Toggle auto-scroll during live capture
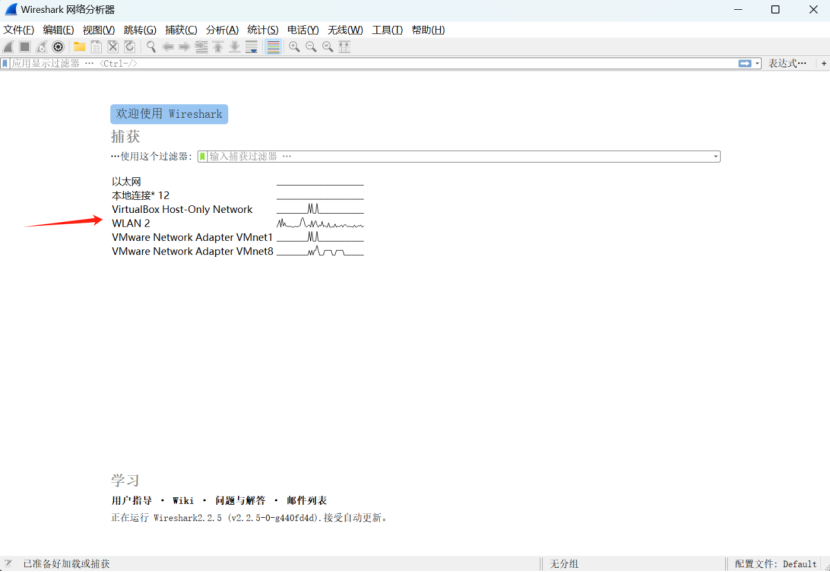 point(251,47)
